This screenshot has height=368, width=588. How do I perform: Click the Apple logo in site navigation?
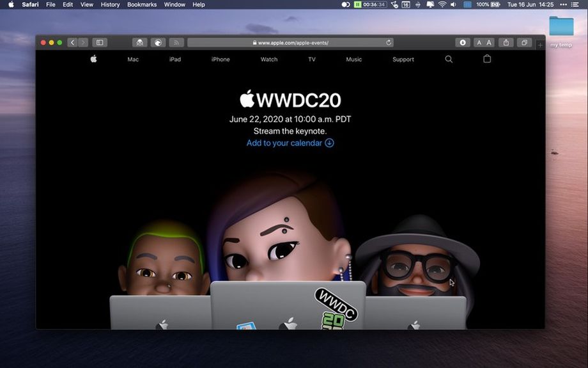pyautogui.click(x=94, y=59)
